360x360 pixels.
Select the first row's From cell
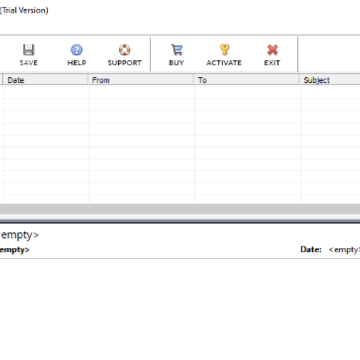[x=142, y=92]
